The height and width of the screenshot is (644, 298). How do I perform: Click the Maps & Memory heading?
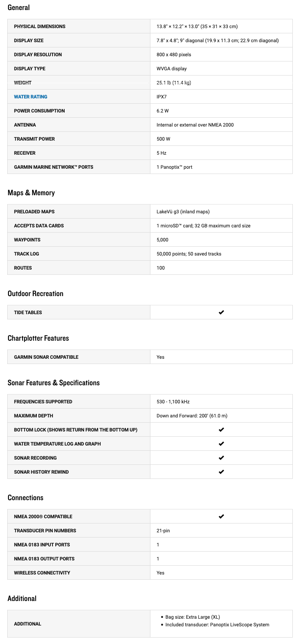[31, 193]
